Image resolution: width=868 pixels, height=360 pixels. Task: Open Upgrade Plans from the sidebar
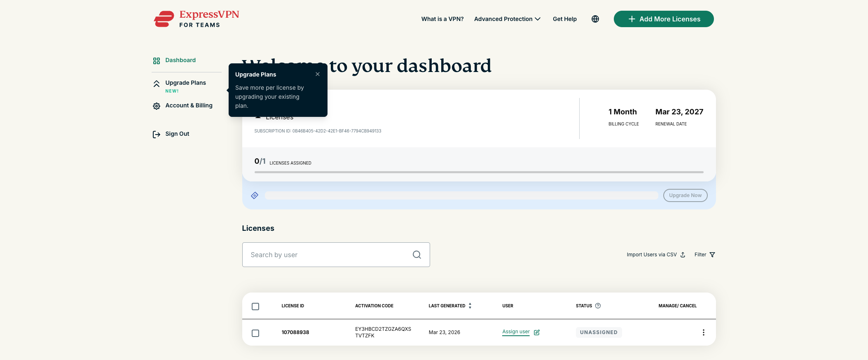185,83
